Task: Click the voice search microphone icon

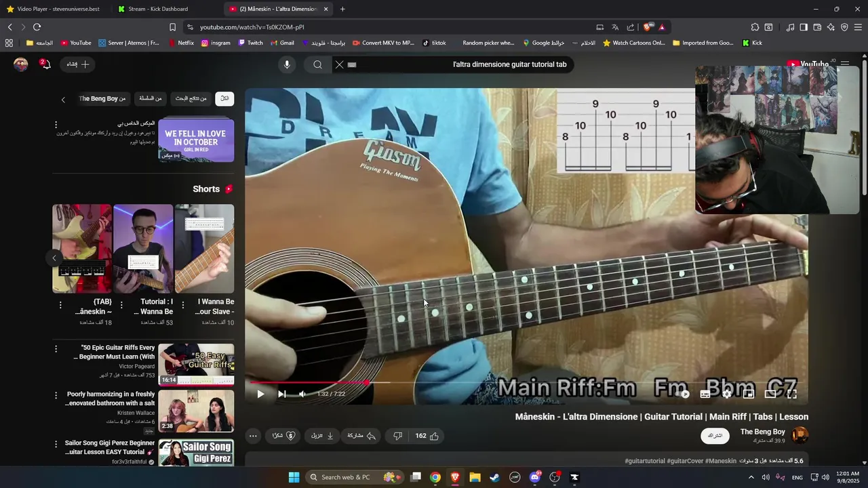Action: point(287,64)
